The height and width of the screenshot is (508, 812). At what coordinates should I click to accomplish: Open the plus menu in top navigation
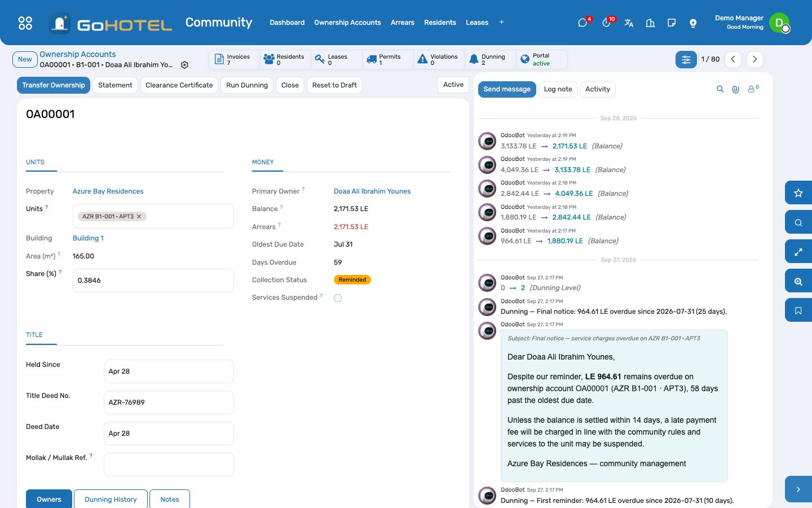501,23
